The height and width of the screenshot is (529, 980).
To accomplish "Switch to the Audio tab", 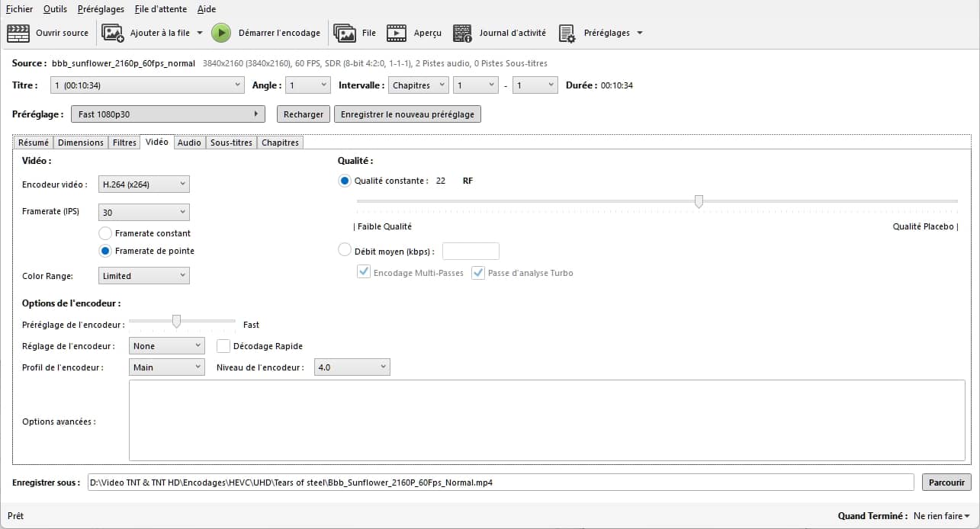I will tap(189, 143).
